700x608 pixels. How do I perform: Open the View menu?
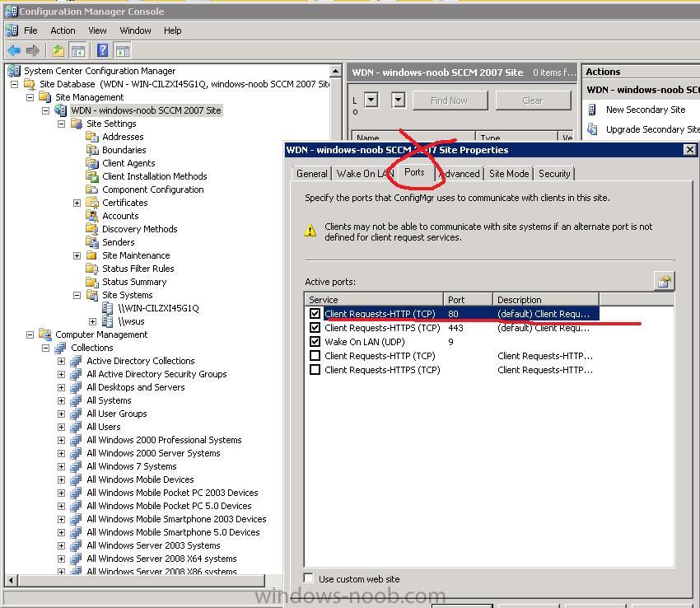[97, 30]
